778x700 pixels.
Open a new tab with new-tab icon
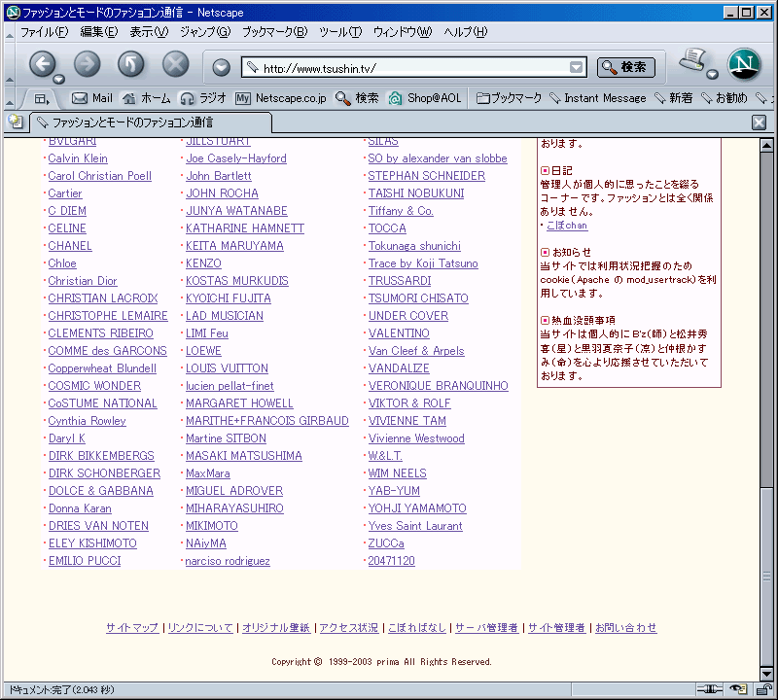(x=16, y=122)
